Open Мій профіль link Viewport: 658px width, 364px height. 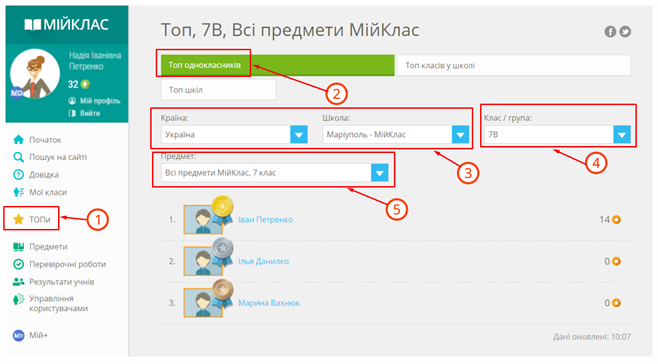[x=100, y=101]
